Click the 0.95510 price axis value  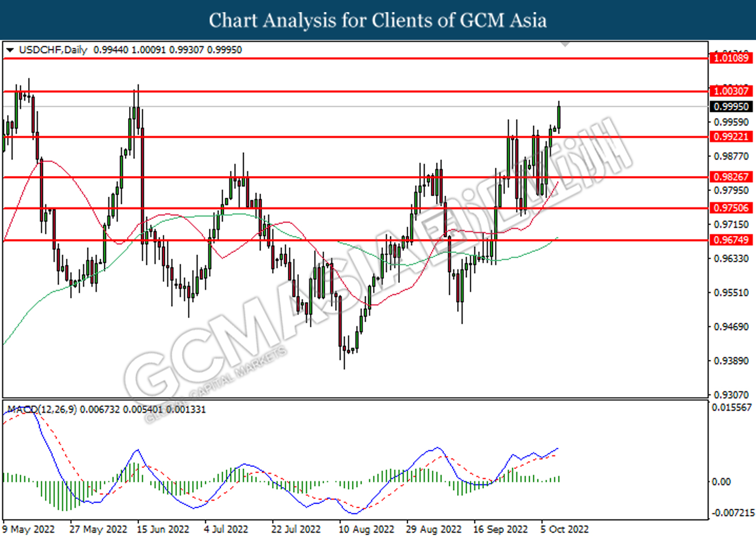731,292
